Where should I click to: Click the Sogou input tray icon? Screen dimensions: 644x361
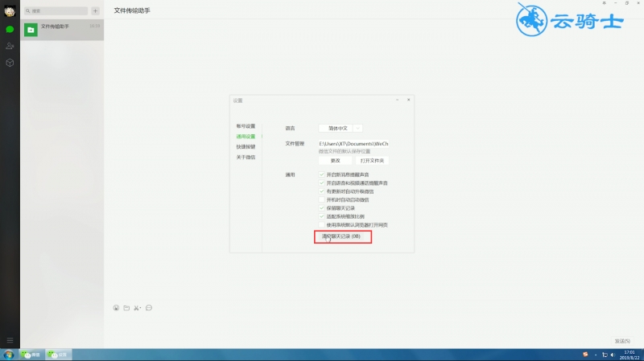pos(585,355)
